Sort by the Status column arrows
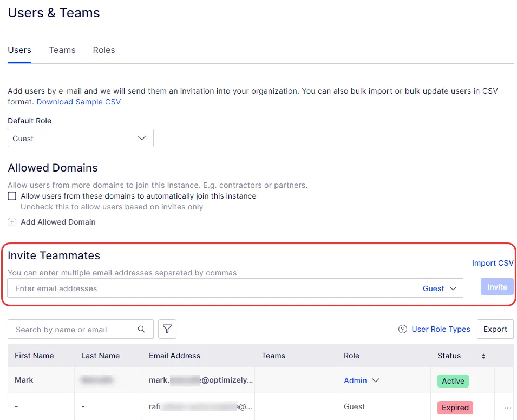The width and height of the screenshot is (517, 420). [x=483, y=356]
